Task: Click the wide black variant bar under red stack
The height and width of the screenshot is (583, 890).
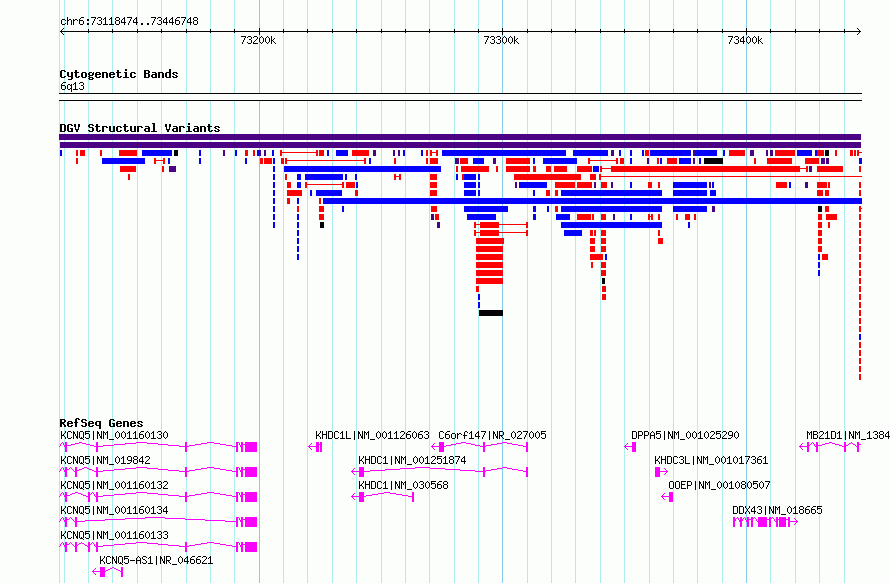Action: [491, 313]
